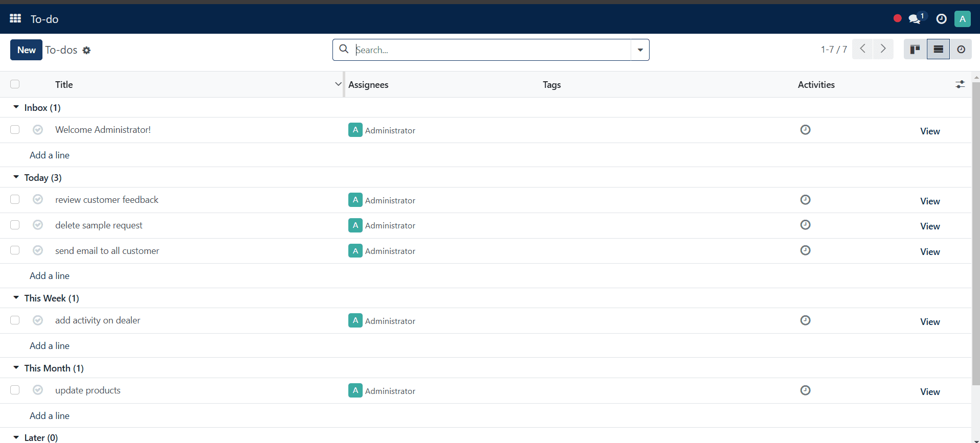980x443 pixels.
Task: Tick checkbox for add activity on dealer
Action: (15, 320)
